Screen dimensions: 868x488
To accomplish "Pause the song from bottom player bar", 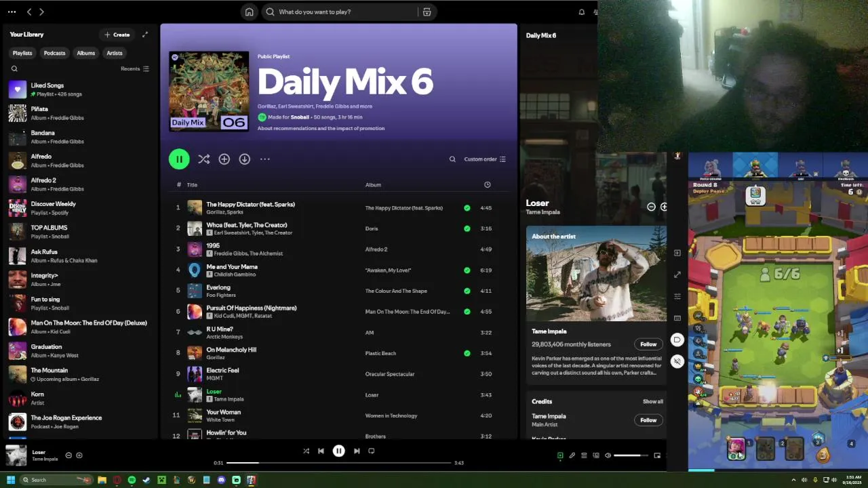I will click(x=338, y=451).
